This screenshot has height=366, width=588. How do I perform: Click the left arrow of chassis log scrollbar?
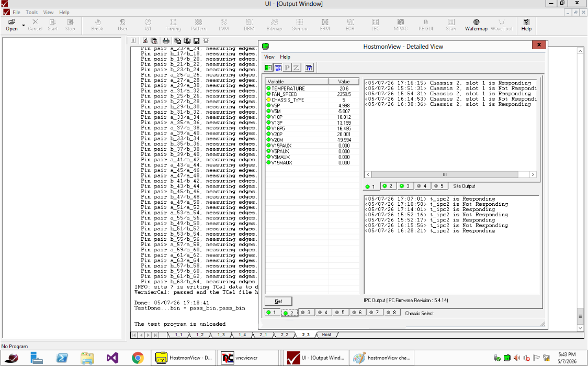(368, 174)
